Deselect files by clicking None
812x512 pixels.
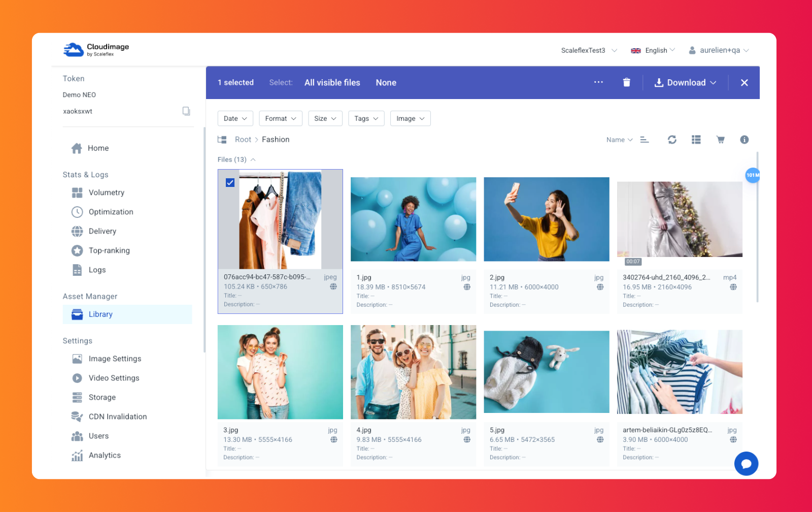click(386, 82)
